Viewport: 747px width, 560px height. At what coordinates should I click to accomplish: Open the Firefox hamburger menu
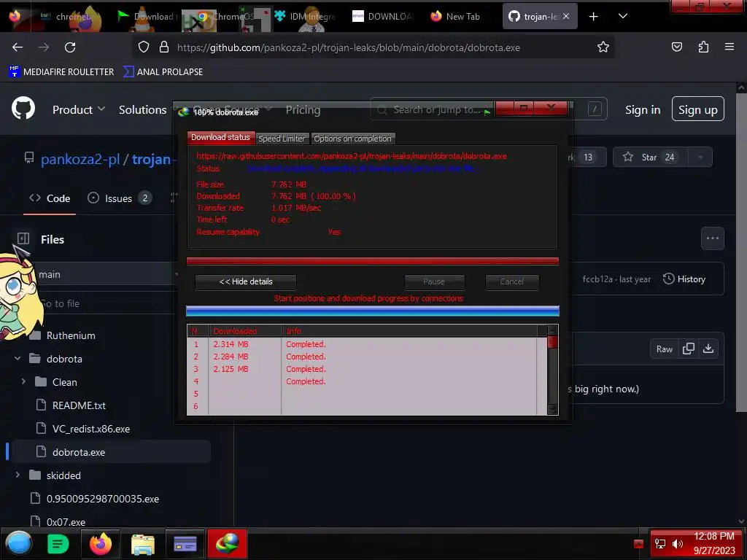(729, 47)
